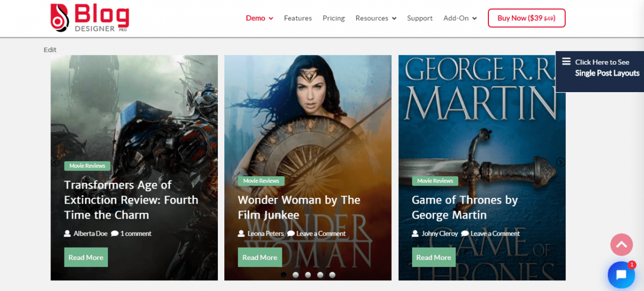Click the Buy Now ($39) button
Screen dimensions: 644x291
(526, 18)
